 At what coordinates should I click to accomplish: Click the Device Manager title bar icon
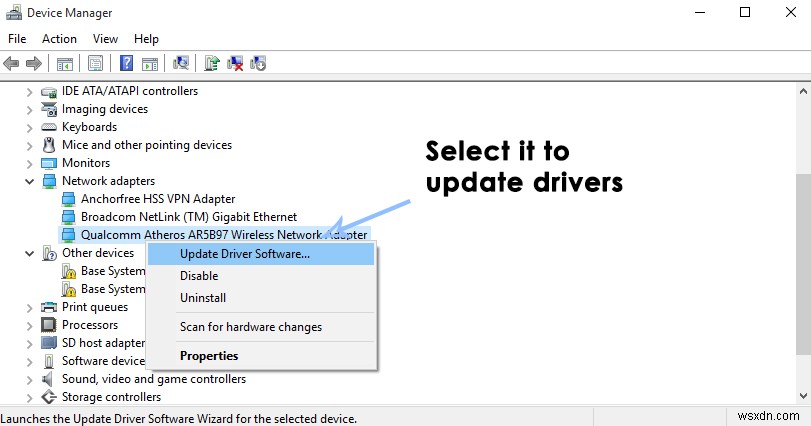click(13, 12)
